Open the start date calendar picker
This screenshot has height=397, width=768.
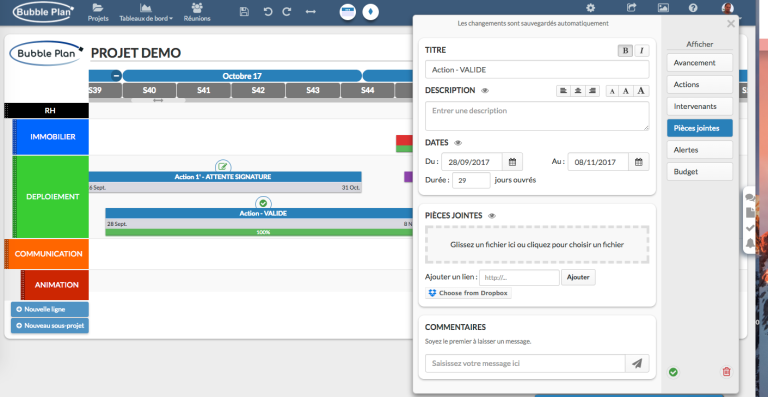click(512, 162)
